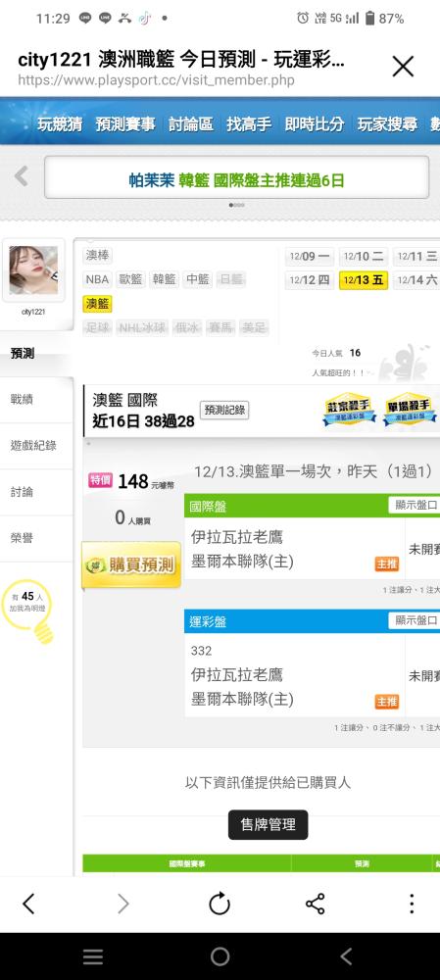Open Android recent apps button
440x980 pixels.
tap(93, 956)
